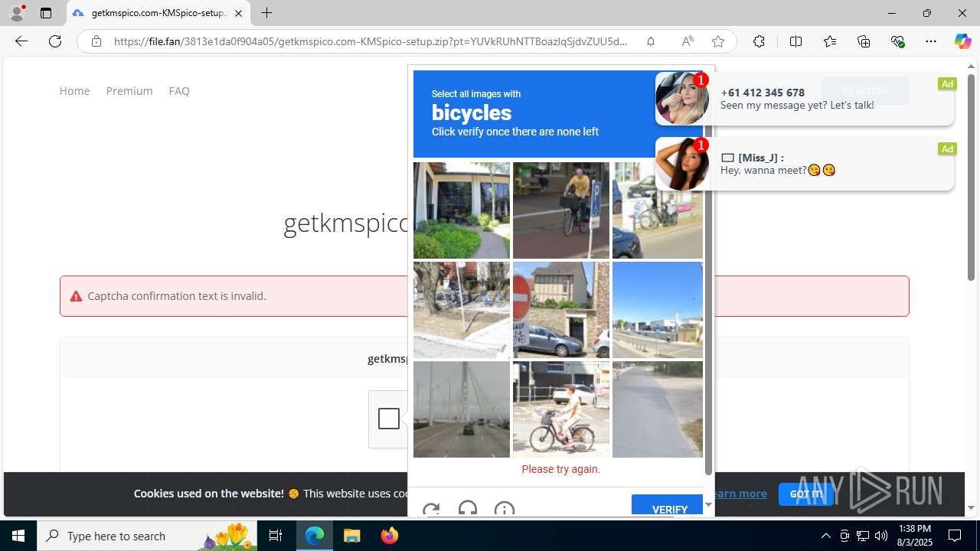Select the empty paved road tile
Screen dimensions: 980x551
(657, 409)
